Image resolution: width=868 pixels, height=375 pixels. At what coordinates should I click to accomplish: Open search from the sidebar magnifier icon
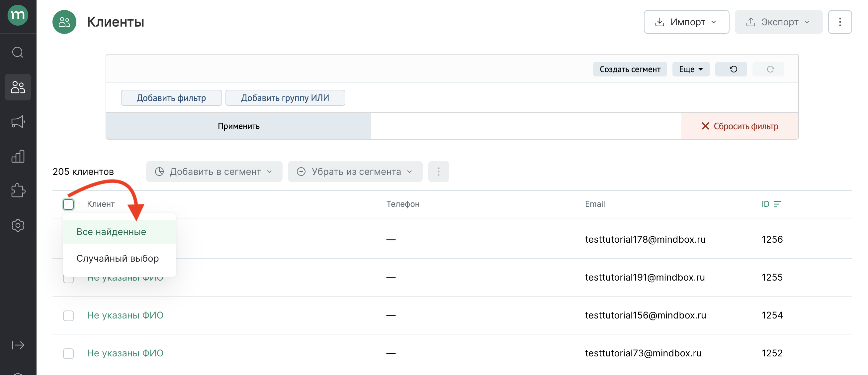coord(18,52)
